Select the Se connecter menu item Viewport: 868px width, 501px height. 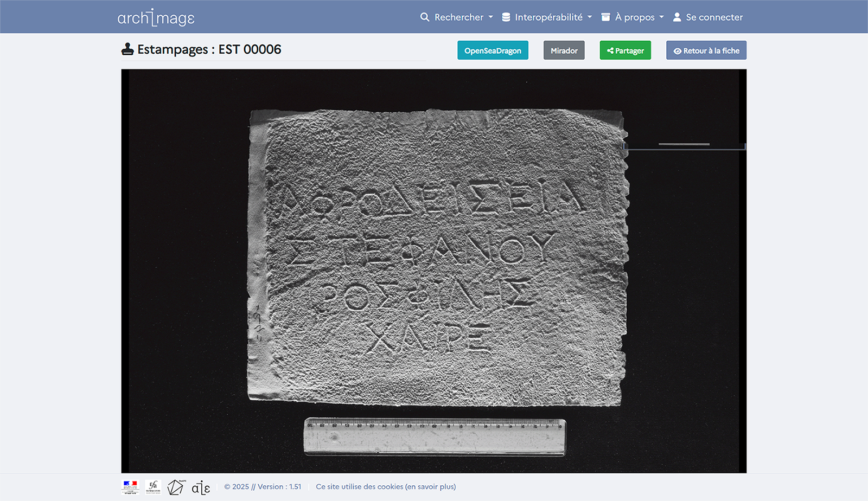(x=714, y=17)
